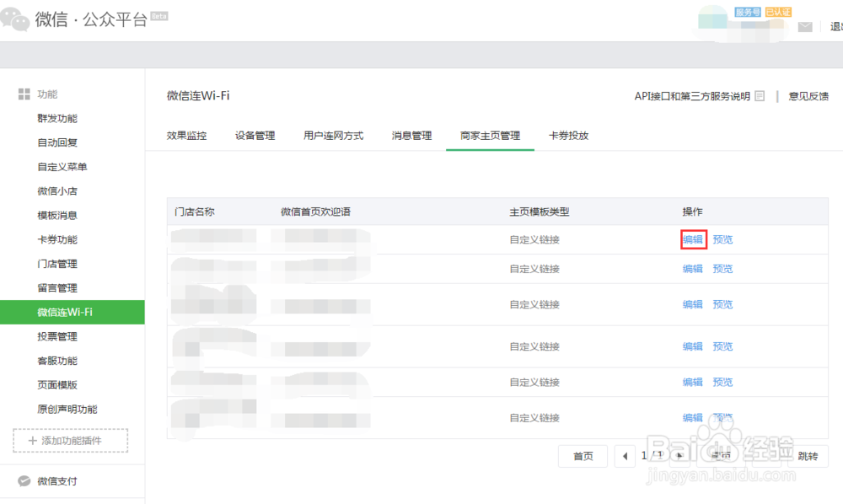Open API接口和第三方服务说明 link
843x504 pixels.
(692, 96)
